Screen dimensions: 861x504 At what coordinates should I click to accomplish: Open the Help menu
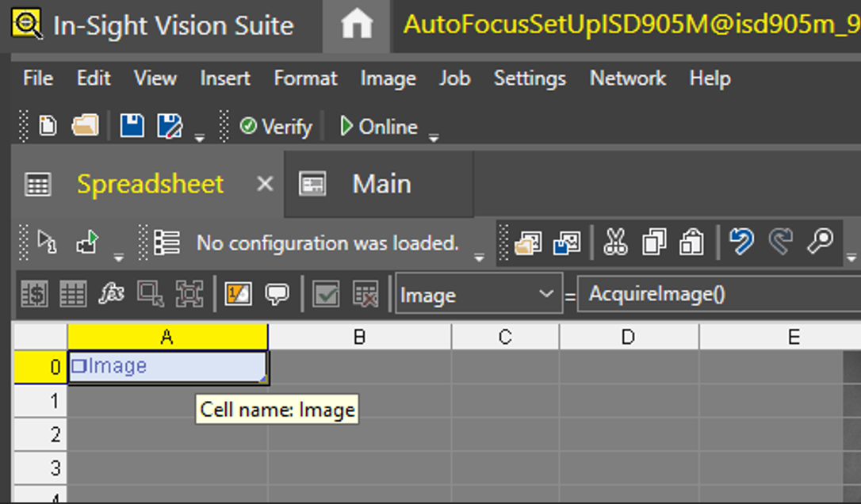click(x=710, y=78)
